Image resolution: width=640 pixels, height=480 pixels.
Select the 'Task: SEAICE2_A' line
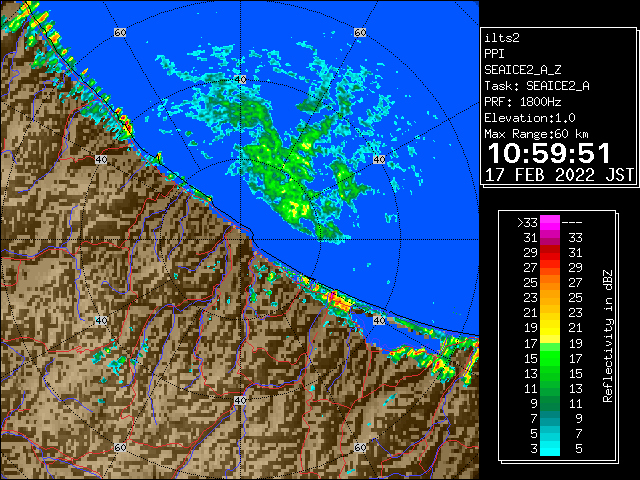coord(537,86)
